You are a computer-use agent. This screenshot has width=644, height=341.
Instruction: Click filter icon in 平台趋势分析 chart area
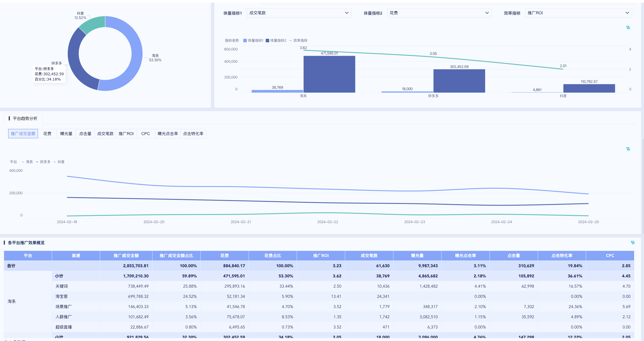628,149
